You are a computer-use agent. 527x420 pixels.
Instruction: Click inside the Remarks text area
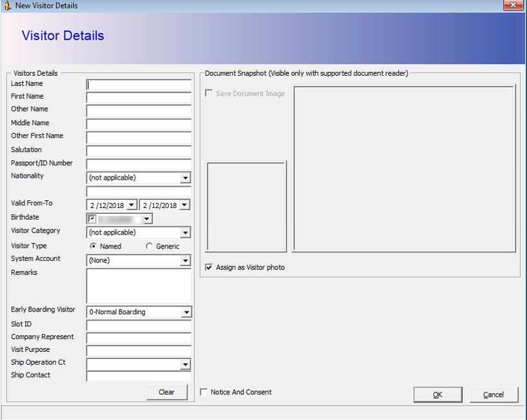pos(139,286)
